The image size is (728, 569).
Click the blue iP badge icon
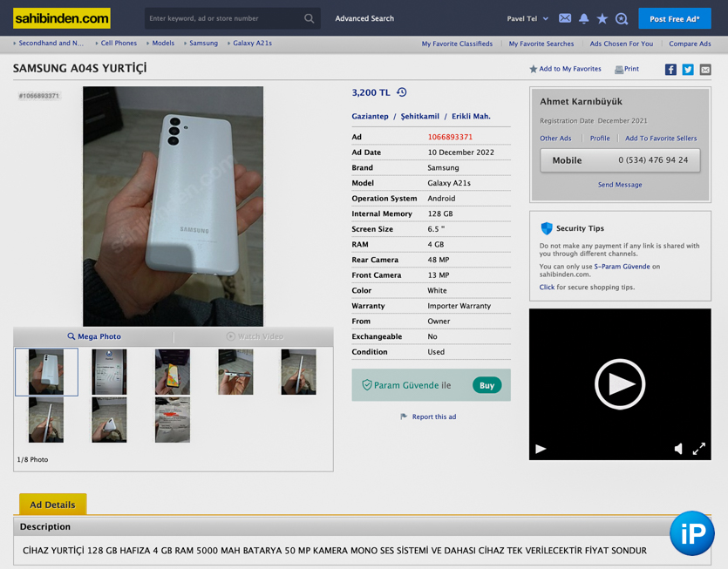(691, 533)
